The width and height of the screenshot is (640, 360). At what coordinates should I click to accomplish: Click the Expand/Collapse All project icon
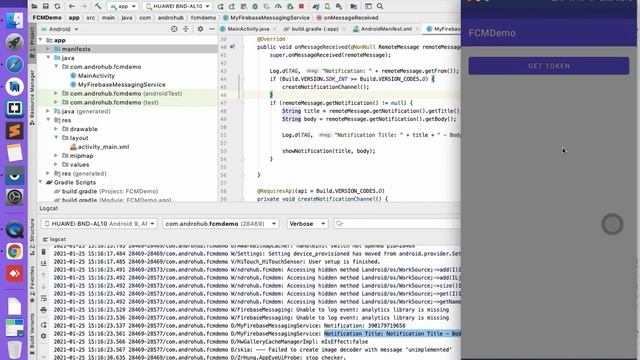click(x=186, y=29)
